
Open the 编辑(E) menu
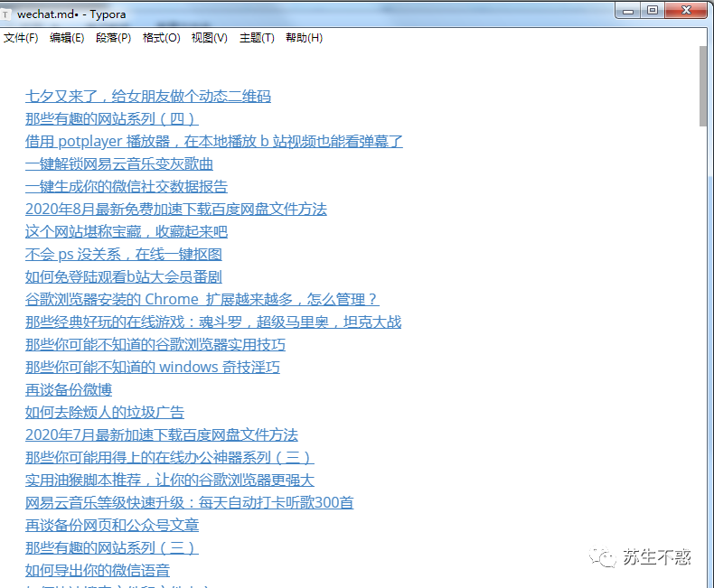pyautogui.click(x=67, y=38)
